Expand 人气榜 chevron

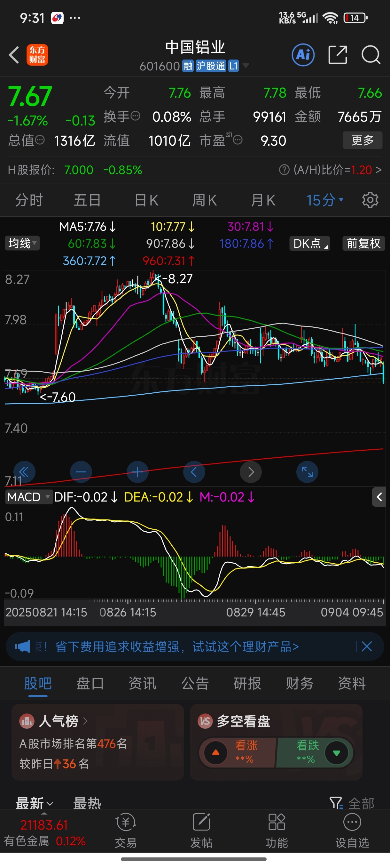tap(85, 721)
